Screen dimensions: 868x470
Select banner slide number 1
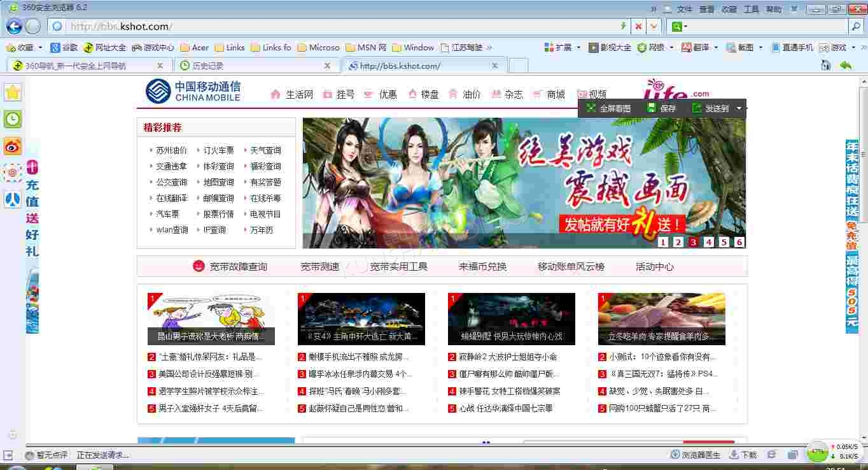663,242
